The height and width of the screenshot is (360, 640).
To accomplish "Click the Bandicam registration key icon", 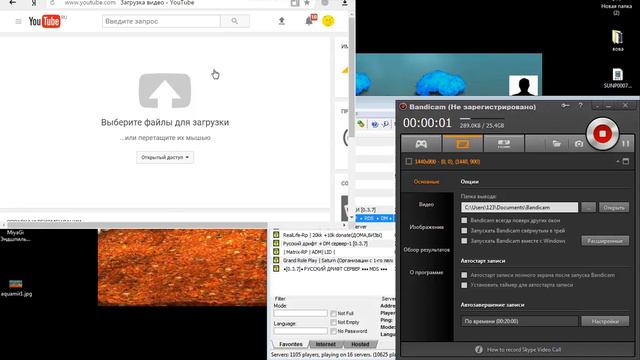I will [565, 106].
